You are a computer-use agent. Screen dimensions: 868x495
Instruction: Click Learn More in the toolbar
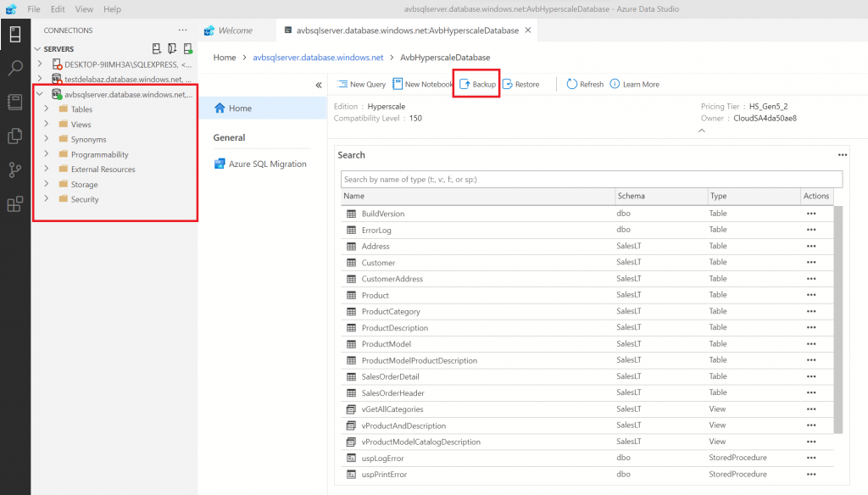click(x=634, y=84)
